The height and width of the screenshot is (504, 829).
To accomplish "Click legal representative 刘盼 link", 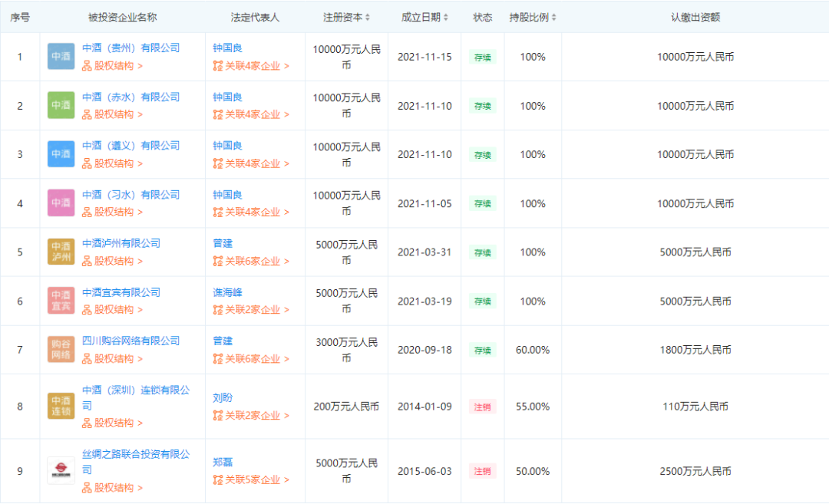I will pos(223,397).
